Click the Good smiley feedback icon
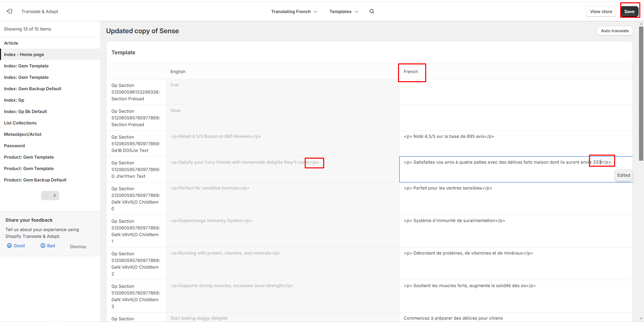Image resolution: width=644 pixels, height=322 pixels. click(9, 246)
